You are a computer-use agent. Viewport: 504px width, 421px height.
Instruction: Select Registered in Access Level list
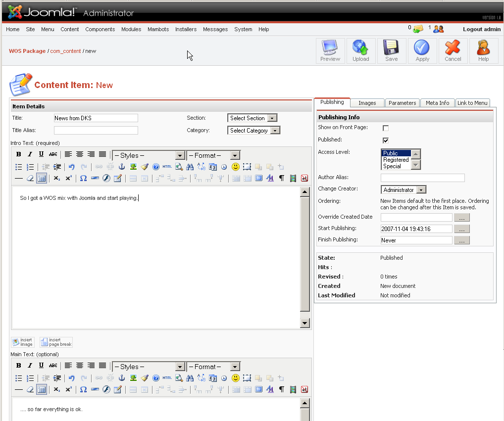396,160
